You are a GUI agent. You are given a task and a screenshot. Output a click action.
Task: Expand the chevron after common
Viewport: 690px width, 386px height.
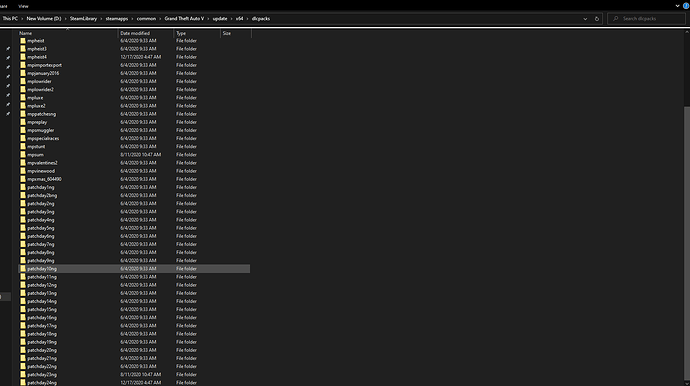pyautogui.click(x=160, y=18)
